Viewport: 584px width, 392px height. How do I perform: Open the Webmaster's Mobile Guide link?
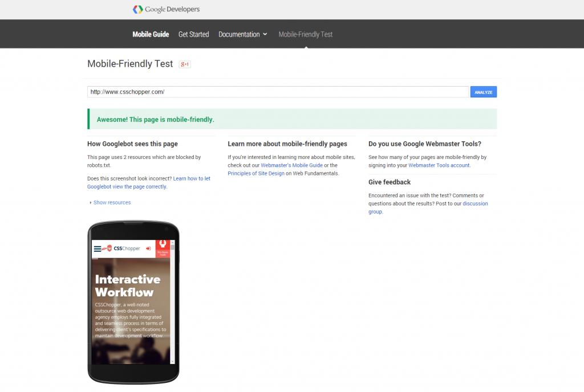coord(292,165)
